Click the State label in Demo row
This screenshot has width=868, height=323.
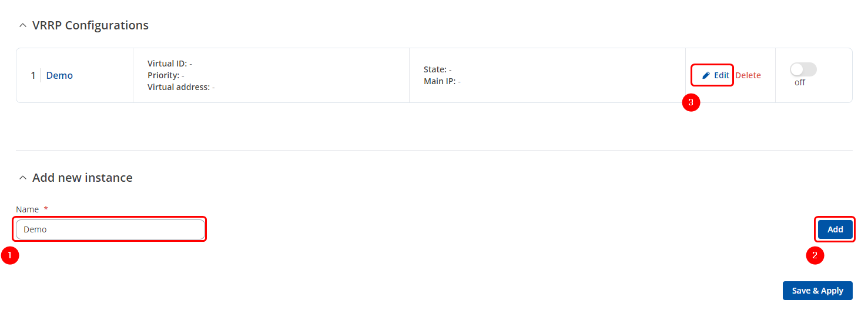(435, 69)
